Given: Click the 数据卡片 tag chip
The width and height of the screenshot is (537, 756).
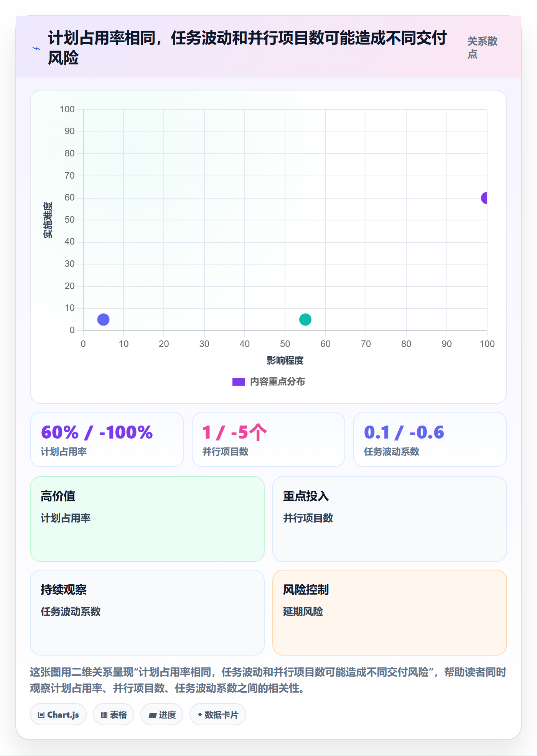Looking at the screenshot, I should 218,715.
